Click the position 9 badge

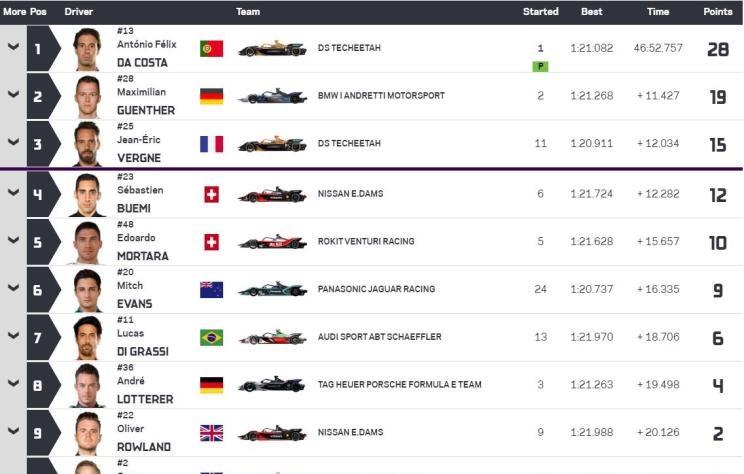pyautogui.click(x=44, y=433)
